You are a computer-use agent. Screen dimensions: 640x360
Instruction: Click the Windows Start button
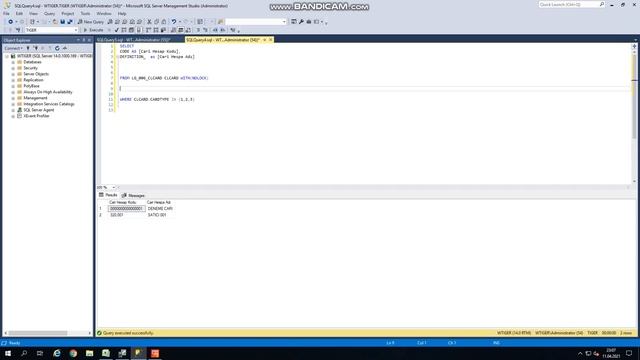(x=8, y=353)
